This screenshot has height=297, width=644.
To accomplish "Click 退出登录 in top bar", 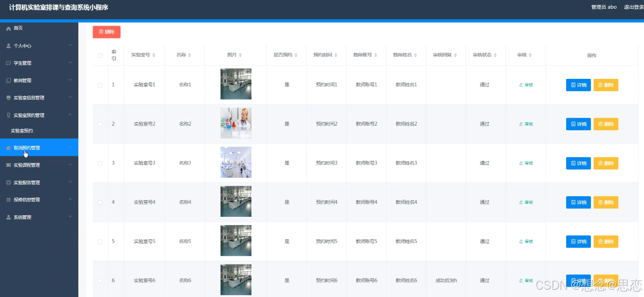I will click(x=634, y=7).
